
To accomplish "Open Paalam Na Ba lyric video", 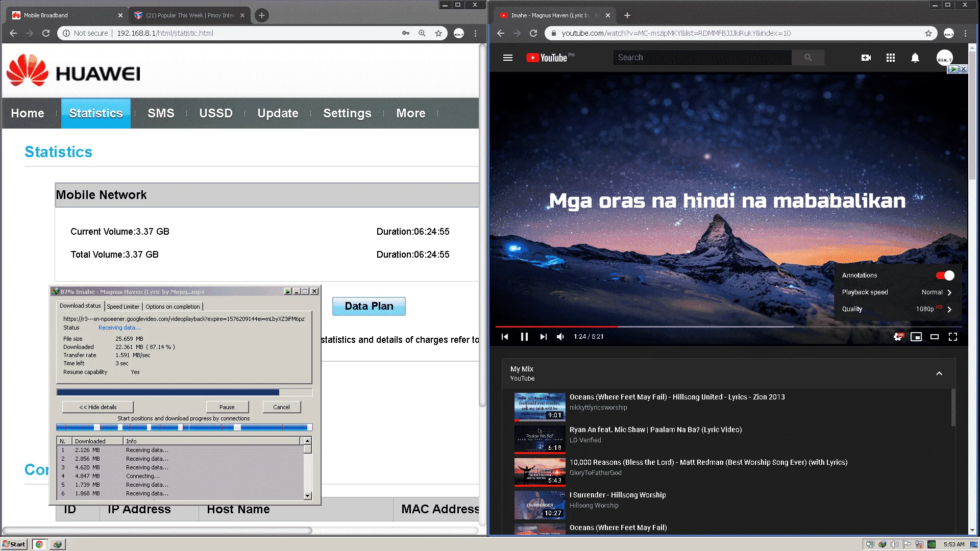I will tap(655, 430).
